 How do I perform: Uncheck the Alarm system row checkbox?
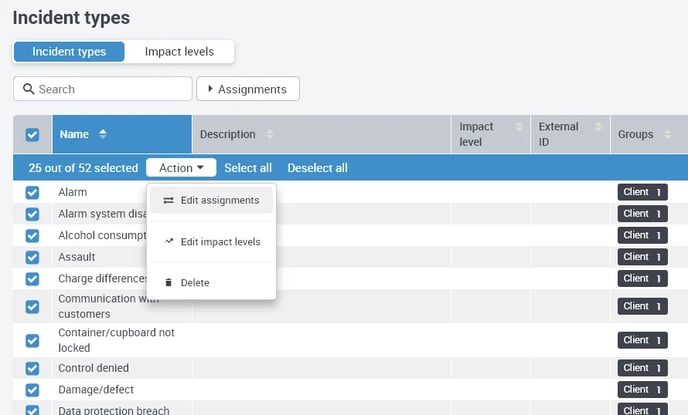tap(32, 214)
